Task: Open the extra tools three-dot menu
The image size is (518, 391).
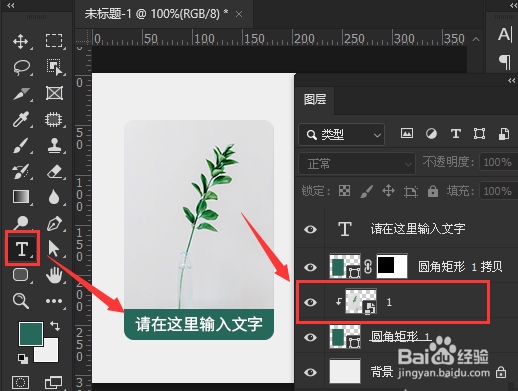Action: [x=54, y=301]
